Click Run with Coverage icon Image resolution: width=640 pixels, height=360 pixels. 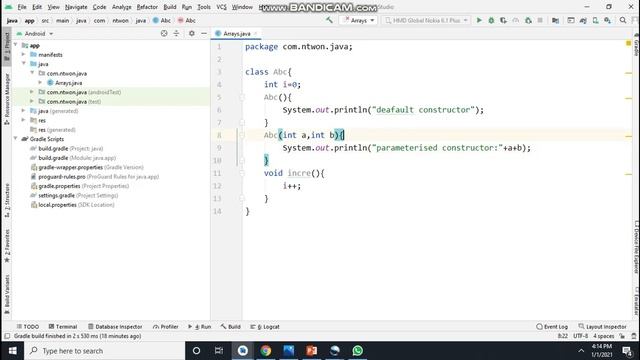[x=504, y=20]
